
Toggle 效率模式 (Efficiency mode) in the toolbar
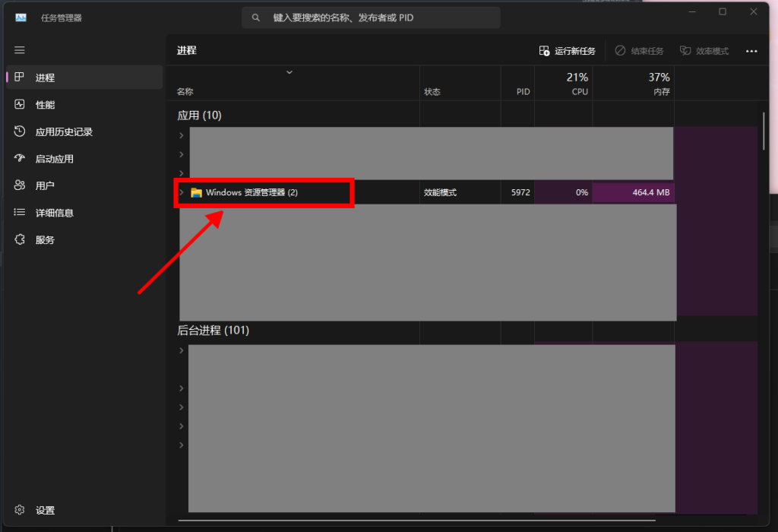click(704, 51)
